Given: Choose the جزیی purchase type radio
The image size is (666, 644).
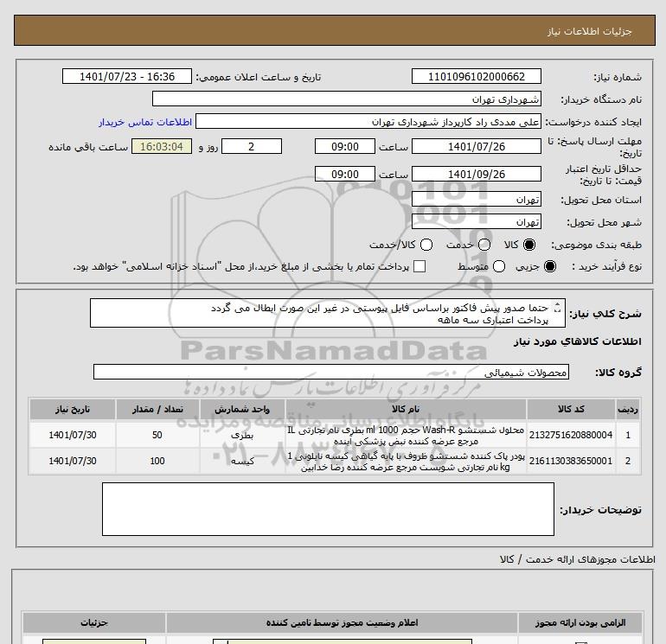Looking at the screenshot, I should point(549,266).
